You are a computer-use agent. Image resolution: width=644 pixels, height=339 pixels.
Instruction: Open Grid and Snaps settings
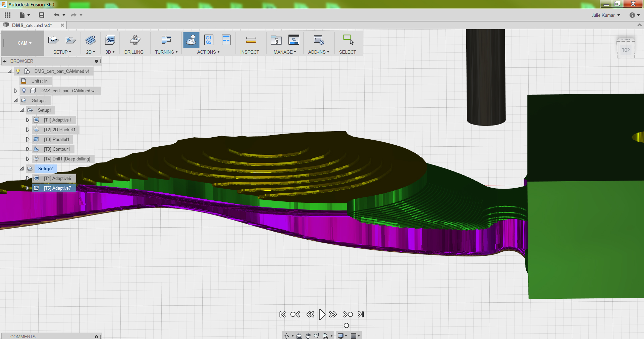click(353, 336)
